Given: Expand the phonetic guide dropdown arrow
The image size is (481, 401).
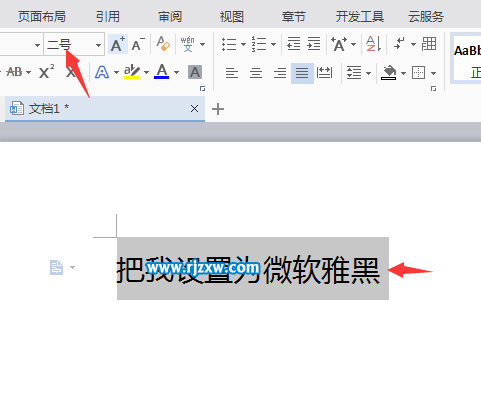Looking at the screenshot, I should pyautogui.click(x=202, y=44).
